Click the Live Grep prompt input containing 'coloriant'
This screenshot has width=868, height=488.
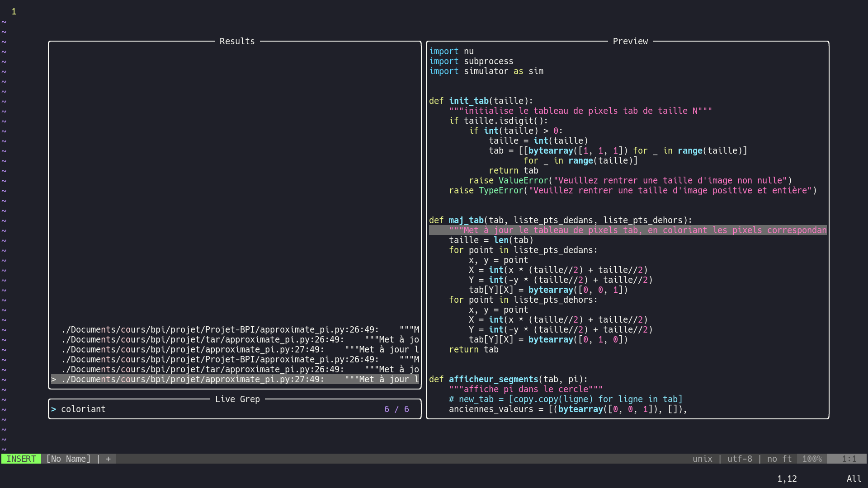click(84, 409)
